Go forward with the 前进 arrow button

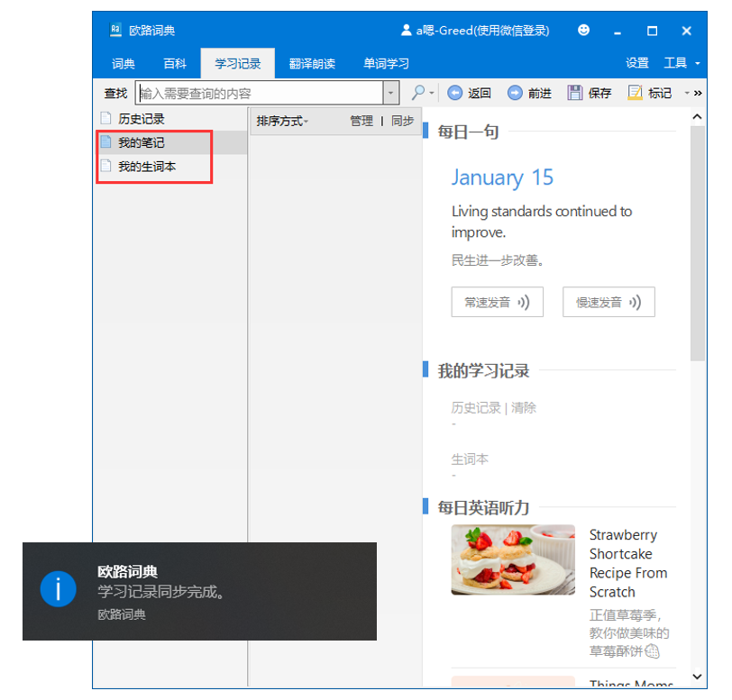[529, 93]
